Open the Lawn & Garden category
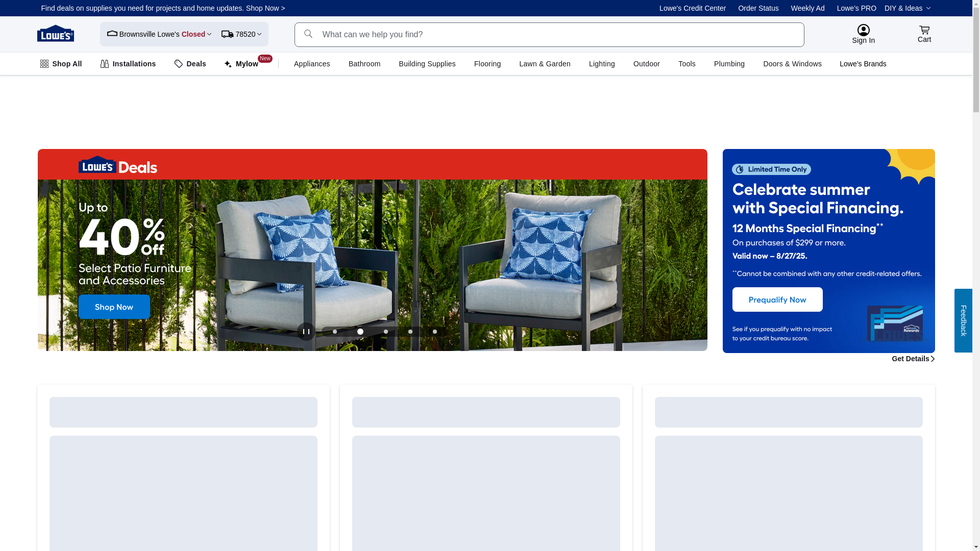The height and width of the screenshot is (551, 980). [x=545, y=64]
